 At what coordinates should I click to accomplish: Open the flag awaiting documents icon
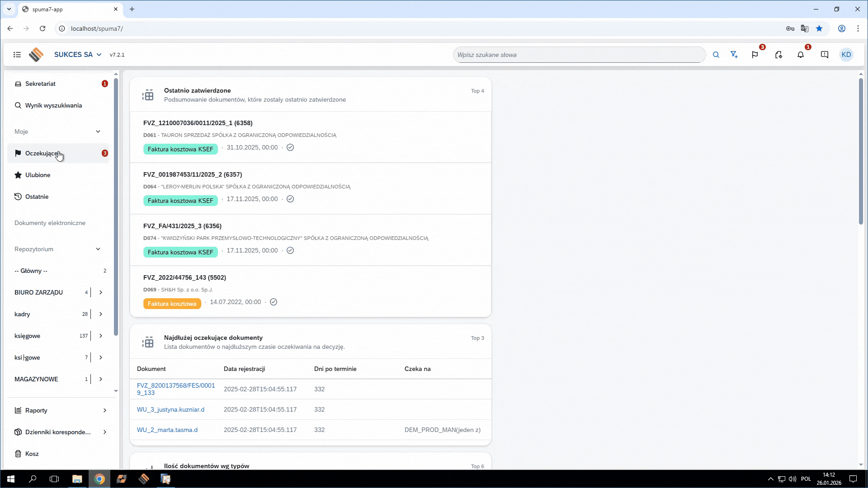pyautogui.click(x=755, y=55)
